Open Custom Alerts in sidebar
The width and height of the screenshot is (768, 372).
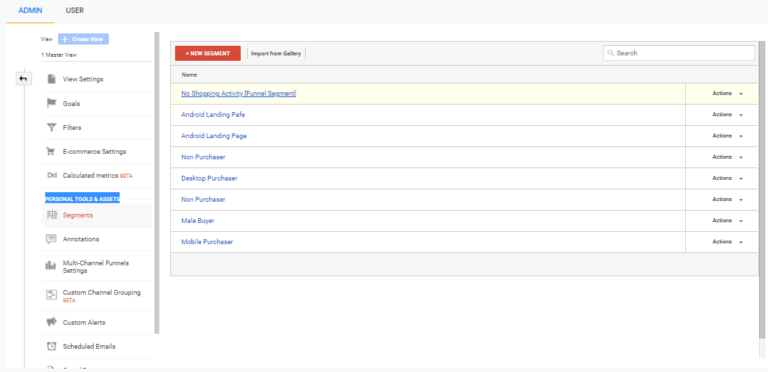point(84,323)
